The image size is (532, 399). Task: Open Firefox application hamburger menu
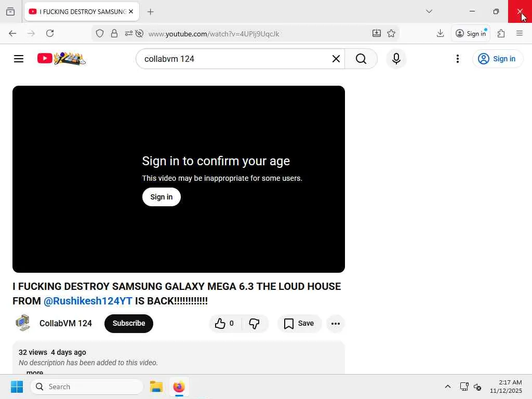click(519, 33)
